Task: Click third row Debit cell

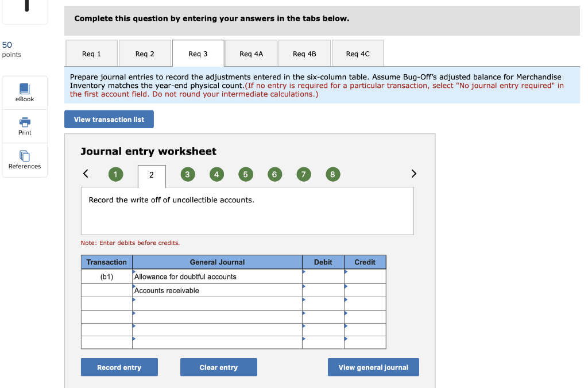Action: pyautogui.click(x=323, y=304)
